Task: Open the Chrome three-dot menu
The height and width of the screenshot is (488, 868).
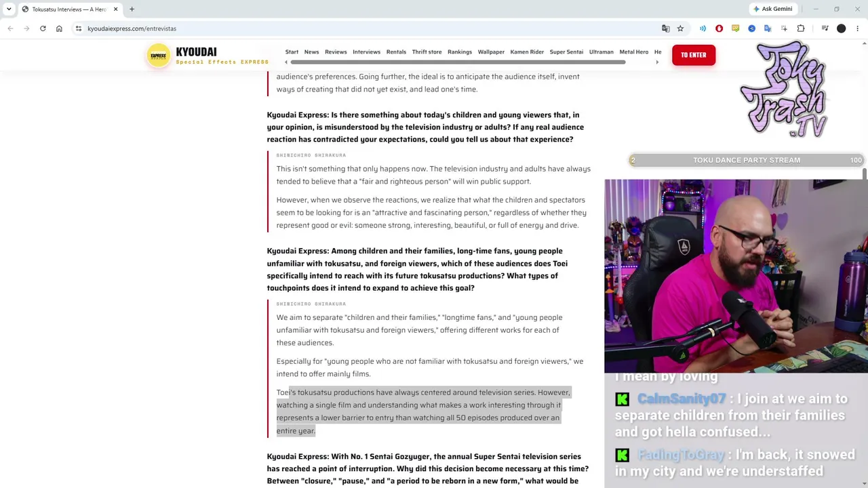Action: [858, 28]
